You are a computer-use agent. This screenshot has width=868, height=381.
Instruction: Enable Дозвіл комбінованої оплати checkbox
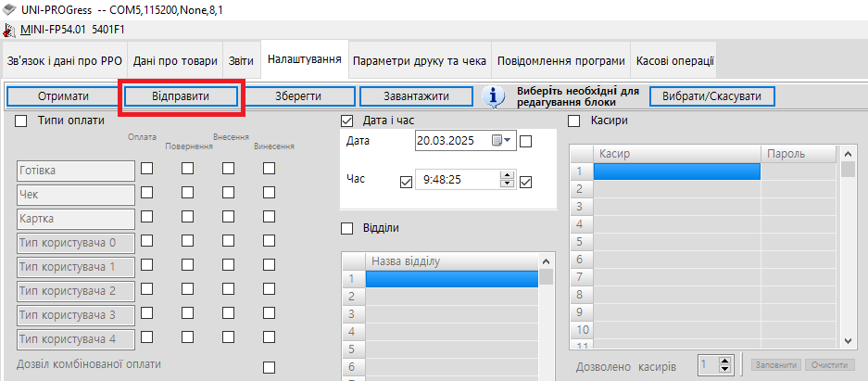pos(269,368)
